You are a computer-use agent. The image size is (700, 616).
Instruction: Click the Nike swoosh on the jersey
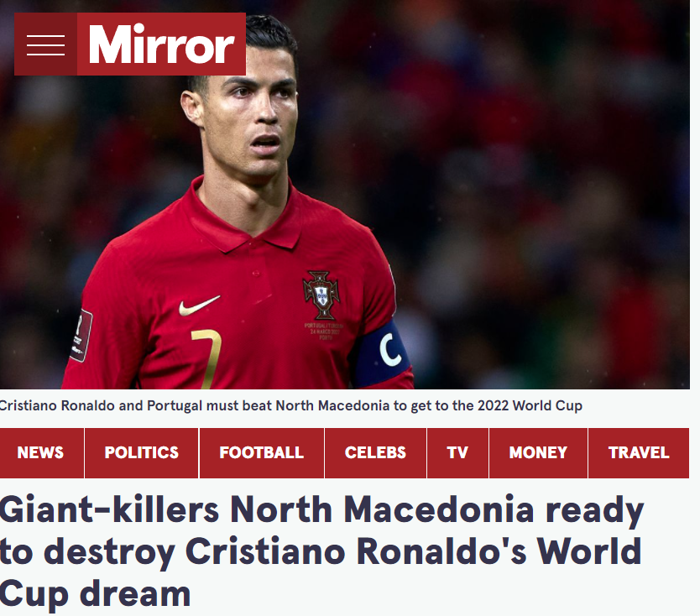(199, 305)
